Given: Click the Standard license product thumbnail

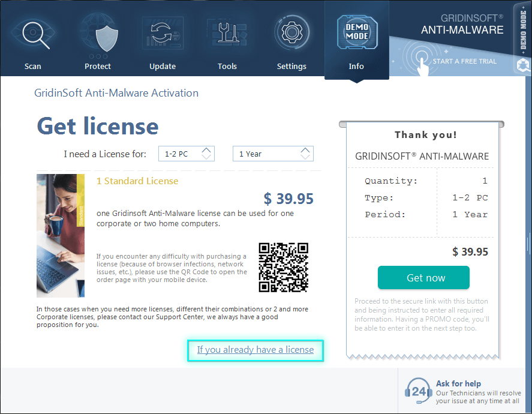Looking at the screenshot, I should (x=61, y=235).
